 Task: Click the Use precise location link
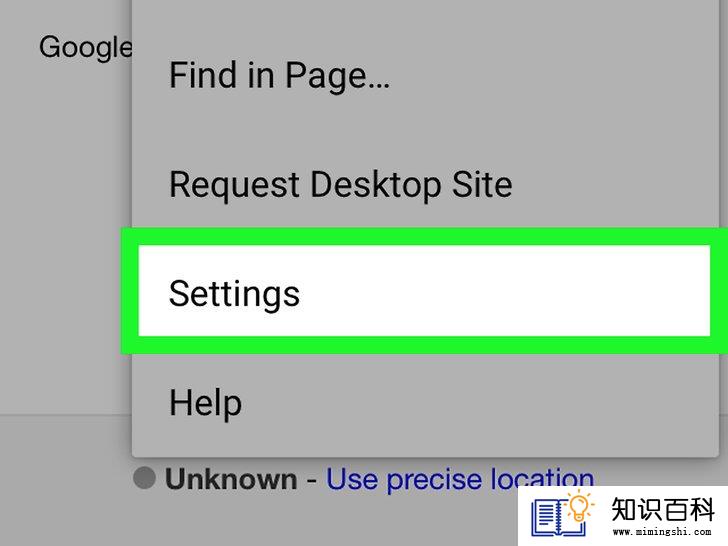pyautogui.click(x=460, y=479)
